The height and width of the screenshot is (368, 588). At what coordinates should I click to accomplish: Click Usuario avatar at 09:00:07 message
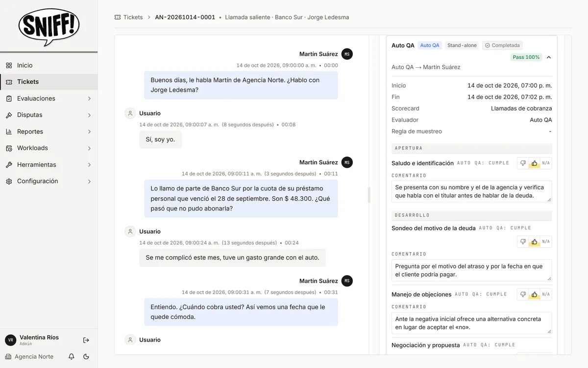point(130,113)
